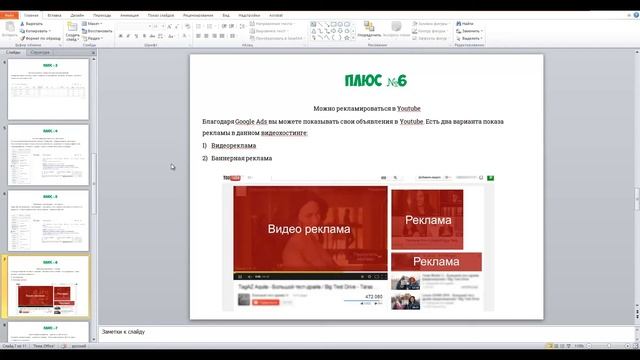Open the Вид ribbon tab

click(226, 15)
